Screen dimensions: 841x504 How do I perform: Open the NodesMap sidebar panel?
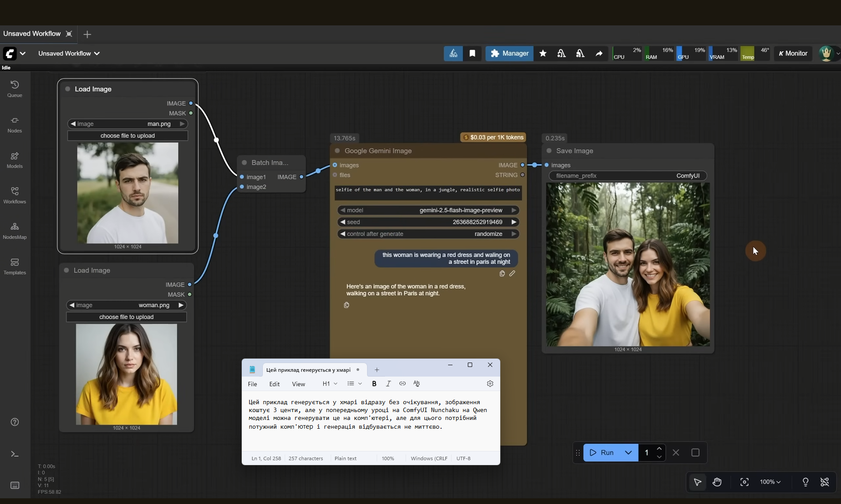coord(14,231)
